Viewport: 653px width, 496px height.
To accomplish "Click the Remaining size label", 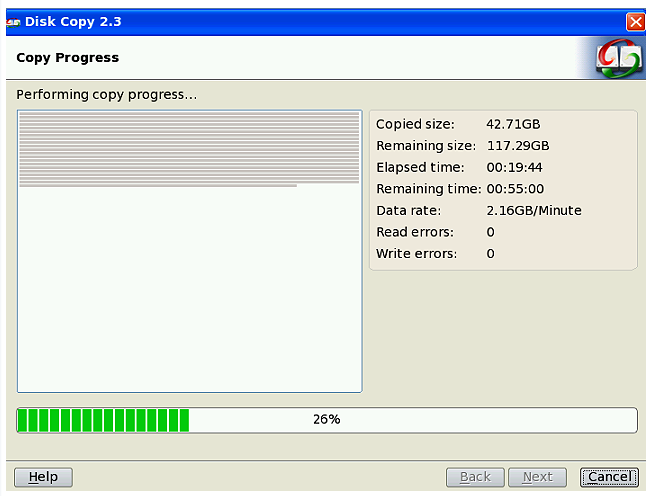I will tap(426, 146).
